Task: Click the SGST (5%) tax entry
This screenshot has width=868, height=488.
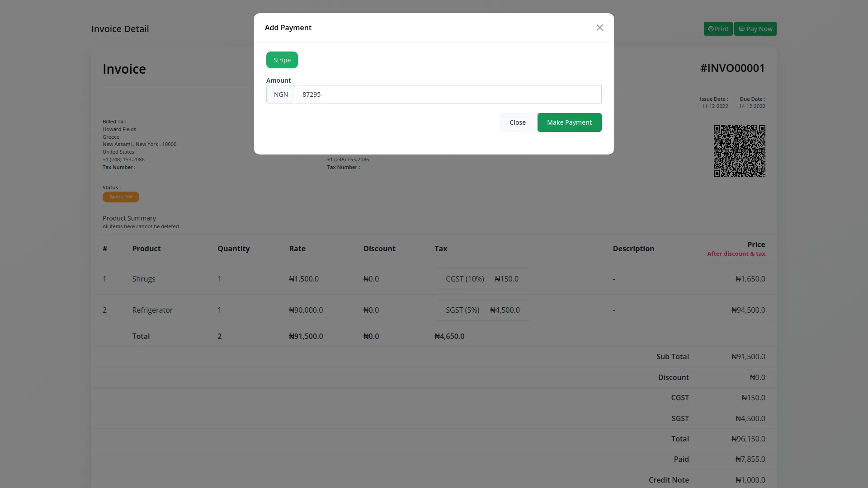Action: pyautogui.click(x=462, y=310)
